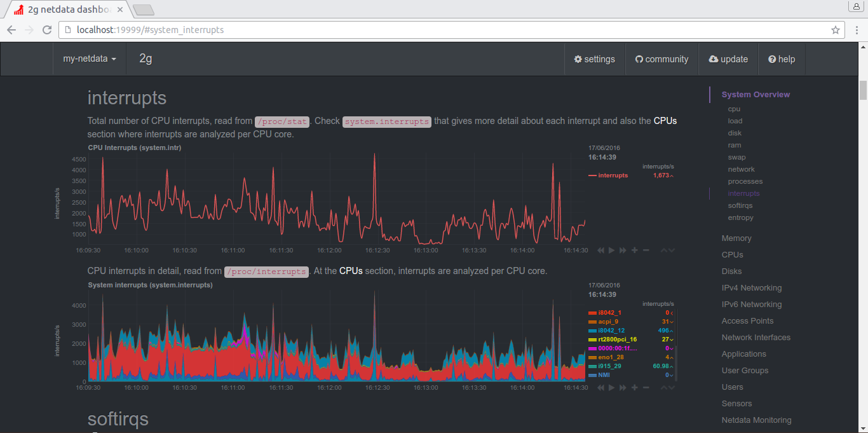Open the Users section
The height and width of the screenshot is (433, 868).
(733, 387)
